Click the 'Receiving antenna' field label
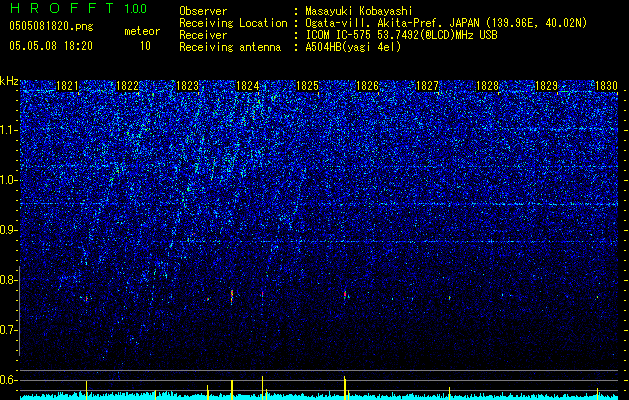The height and width of the screenshot is (400, 629). tap(230, 47)
